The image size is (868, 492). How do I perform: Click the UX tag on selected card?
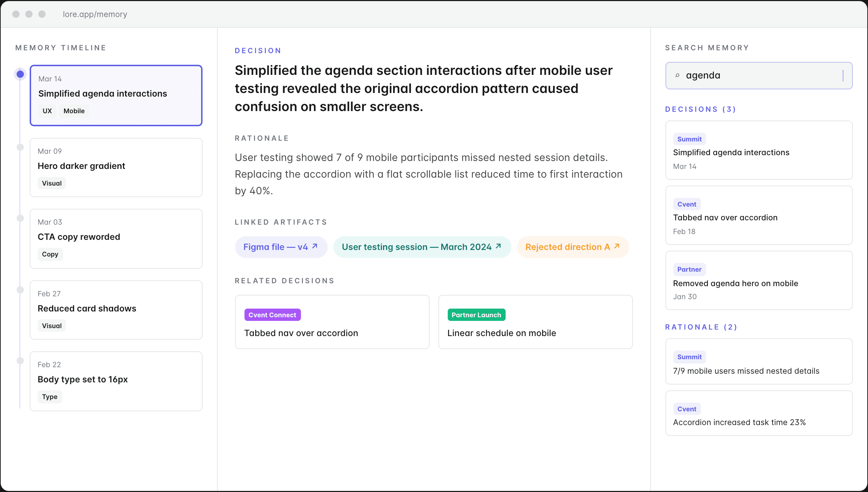click(x=47, y=111)
